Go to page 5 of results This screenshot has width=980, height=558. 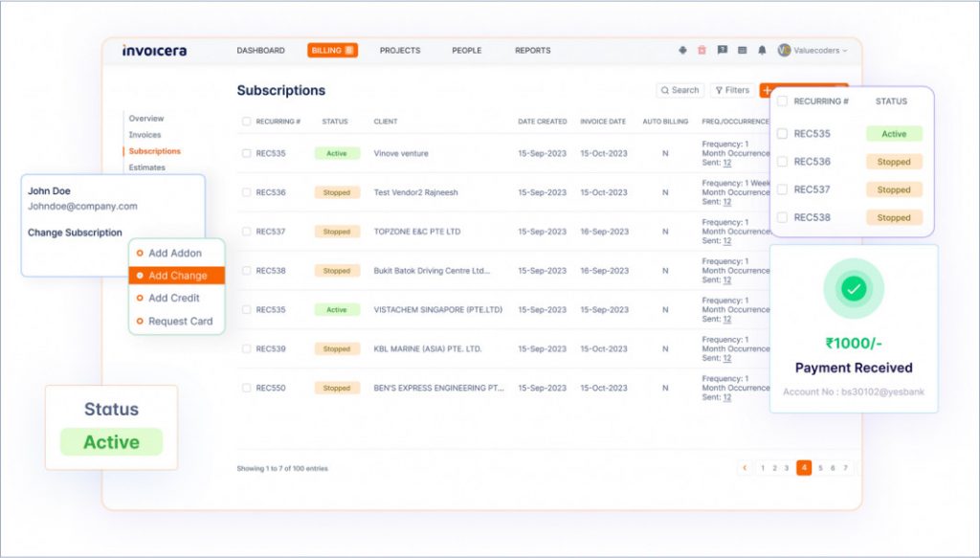pos(820,468)
